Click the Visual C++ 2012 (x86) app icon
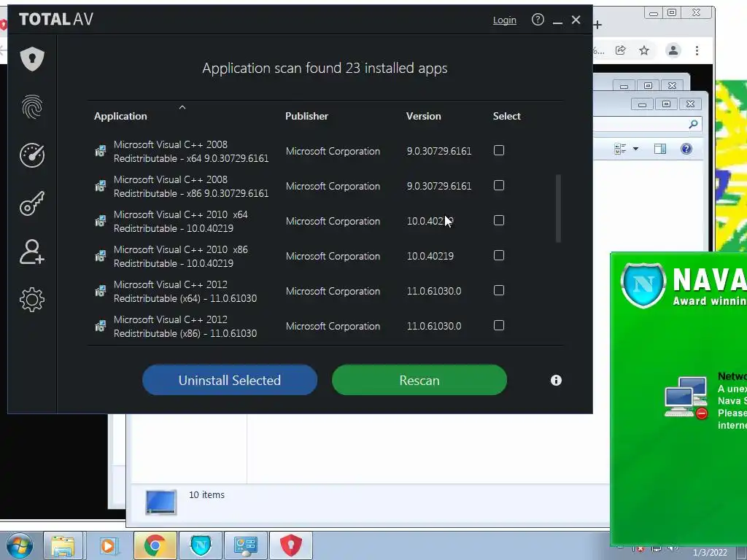This screenshot has height=560, width=747. click(x=101, y=326)
